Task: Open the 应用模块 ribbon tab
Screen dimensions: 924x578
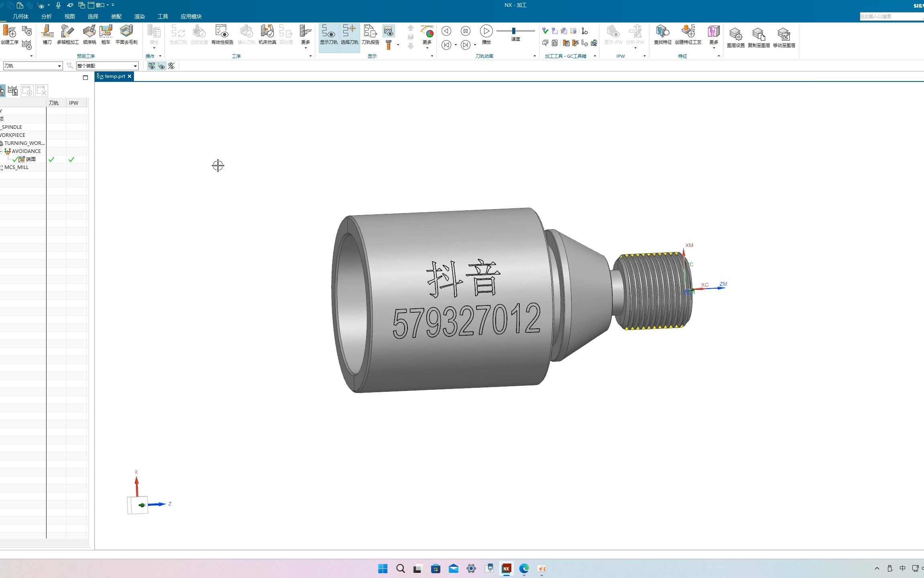Action: (191, 16)
